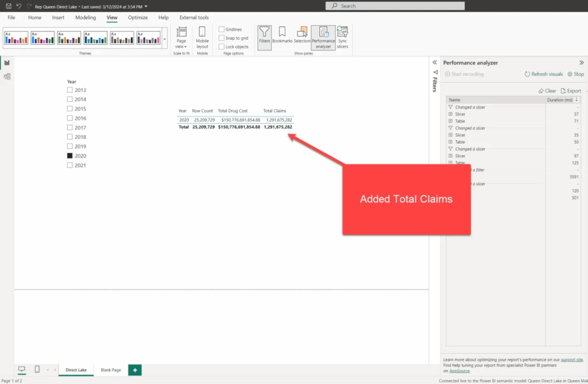Toggle the Performance analyzer pane
588x384 pixels.
(x=323, y=37)
